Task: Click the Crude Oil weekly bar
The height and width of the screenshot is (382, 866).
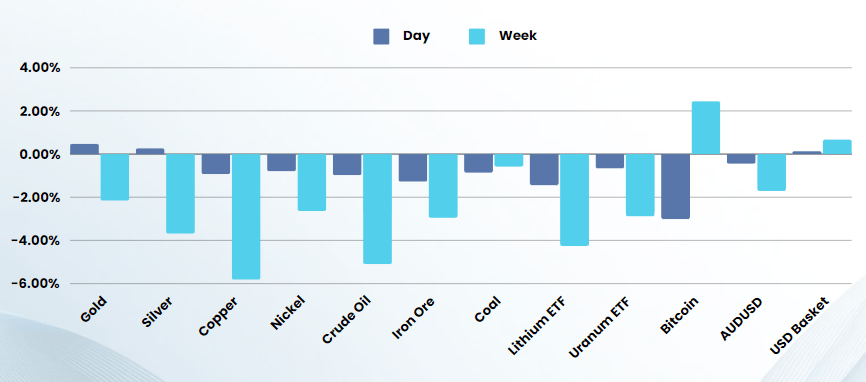Action: 377,209
